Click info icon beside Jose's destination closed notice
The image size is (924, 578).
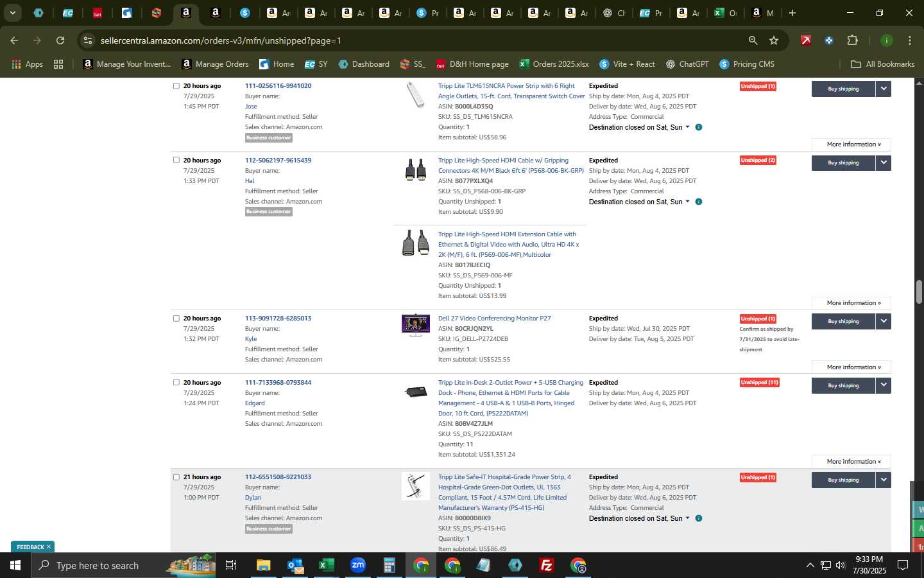(699, 127)
